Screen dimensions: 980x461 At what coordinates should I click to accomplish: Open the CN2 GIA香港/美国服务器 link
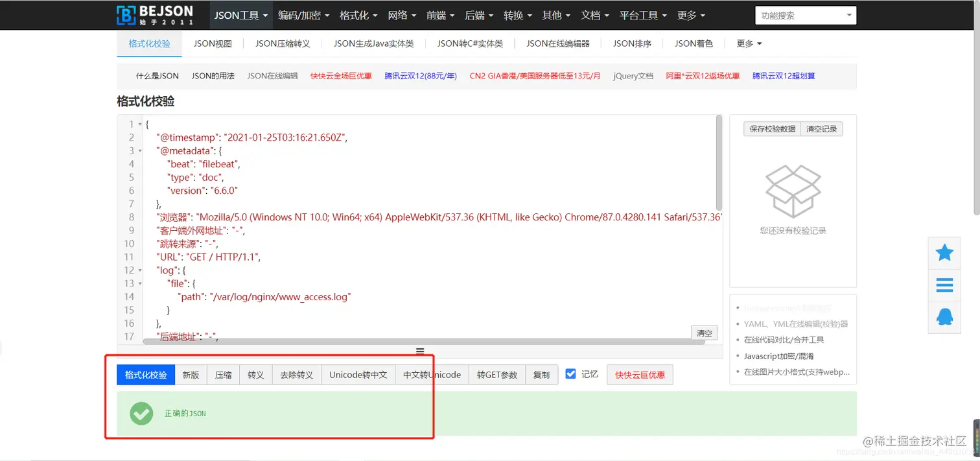[535, 76]
